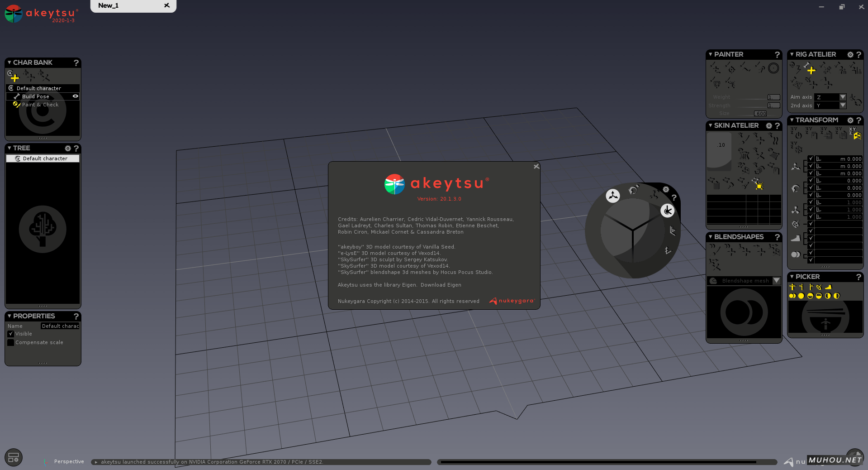This screenshot has width=868, height=470.
Task: Toggle first scale row checkbox showing 1.000
Action: coord(811,202)
